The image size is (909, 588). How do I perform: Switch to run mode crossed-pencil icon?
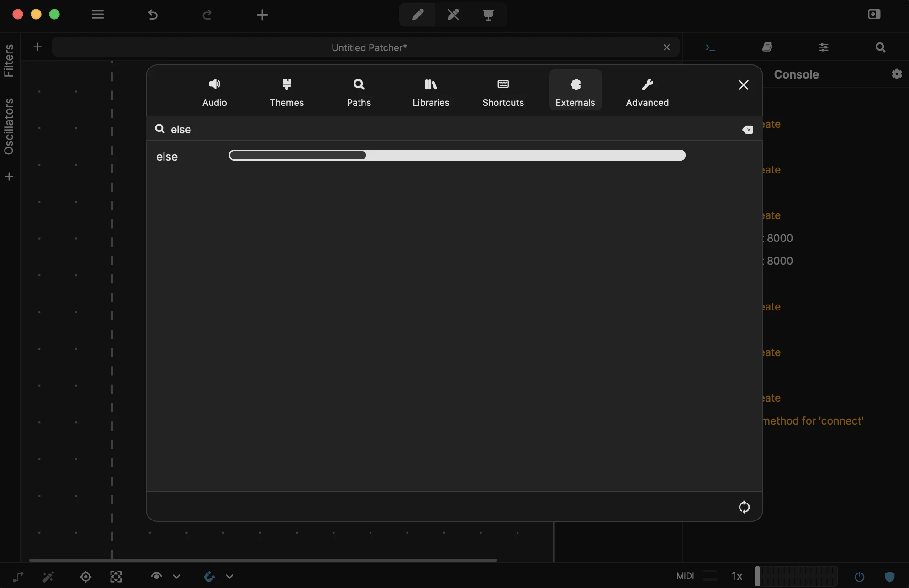453,15
